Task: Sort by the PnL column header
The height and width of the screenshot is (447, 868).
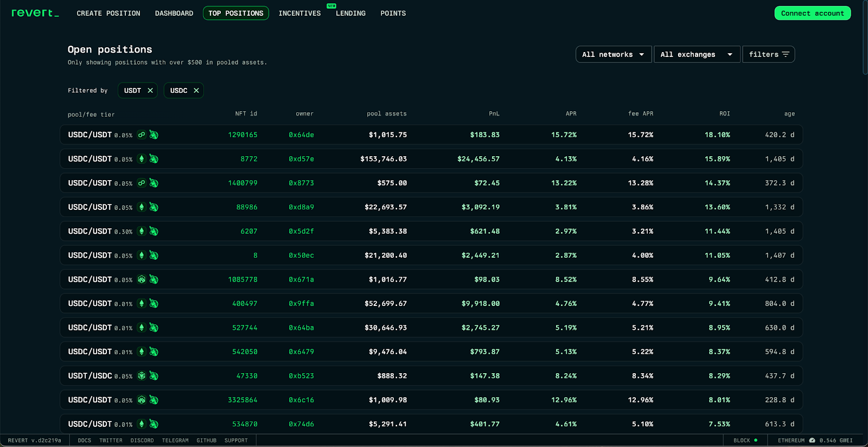Action: pyautogui.click(x=494, y=114)
